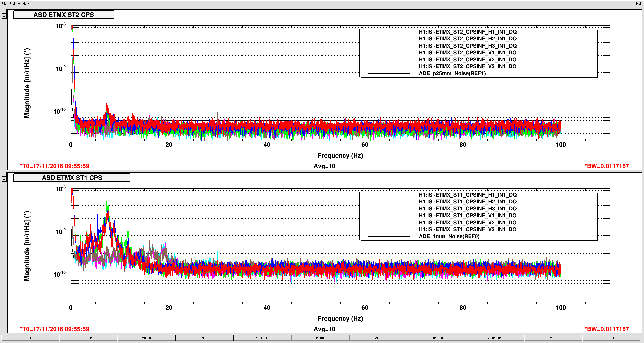The width and height of the screenshot is (644, 343).
Task: Select the ASD ETMX ST2 CPS title
Action: tap(64, 15)
